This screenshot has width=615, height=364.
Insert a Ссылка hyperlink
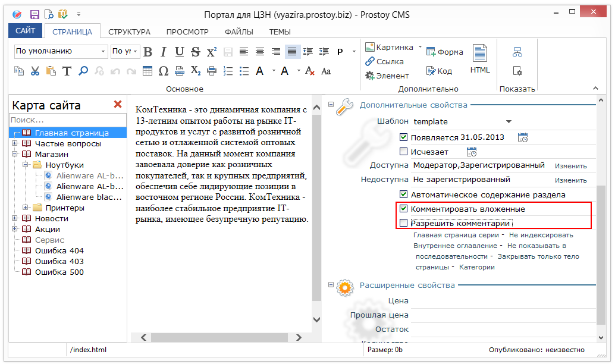384,62
